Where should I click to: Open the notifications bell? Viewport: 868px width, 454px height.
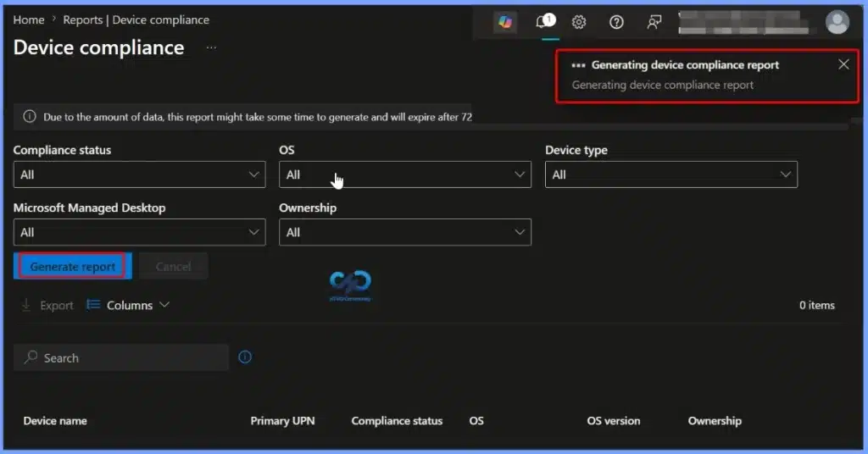[x=545, y=22]
